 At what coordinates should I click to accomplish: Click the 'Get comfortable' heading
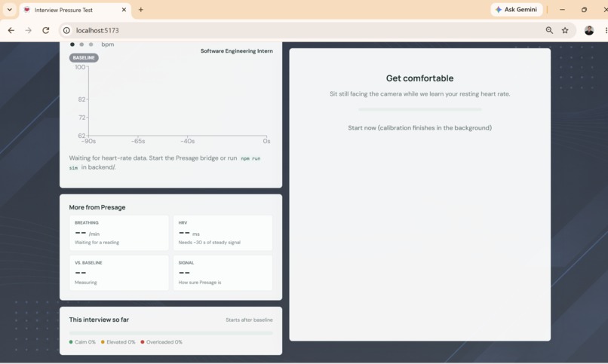(x=419, y=78)
